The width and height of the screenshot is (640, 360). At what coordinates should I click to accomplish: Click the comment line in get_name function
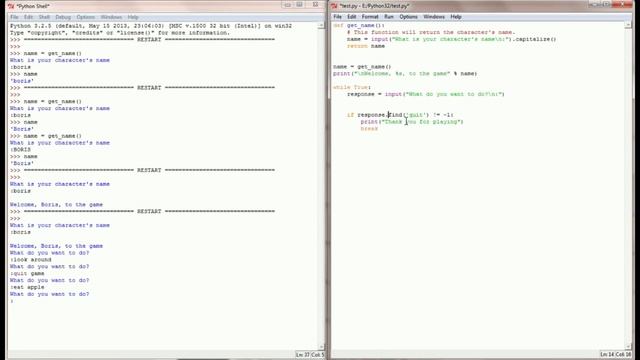point(431,32)
